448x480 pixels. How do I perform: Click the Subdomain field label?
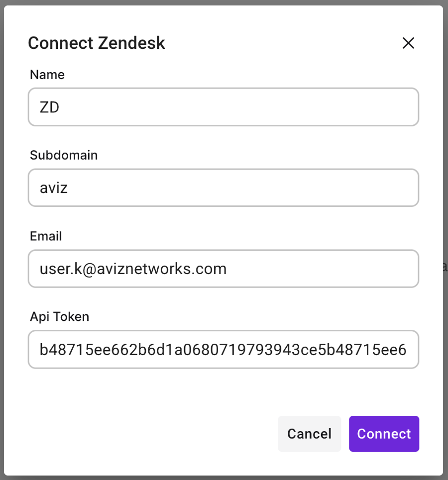click(64, 155)
